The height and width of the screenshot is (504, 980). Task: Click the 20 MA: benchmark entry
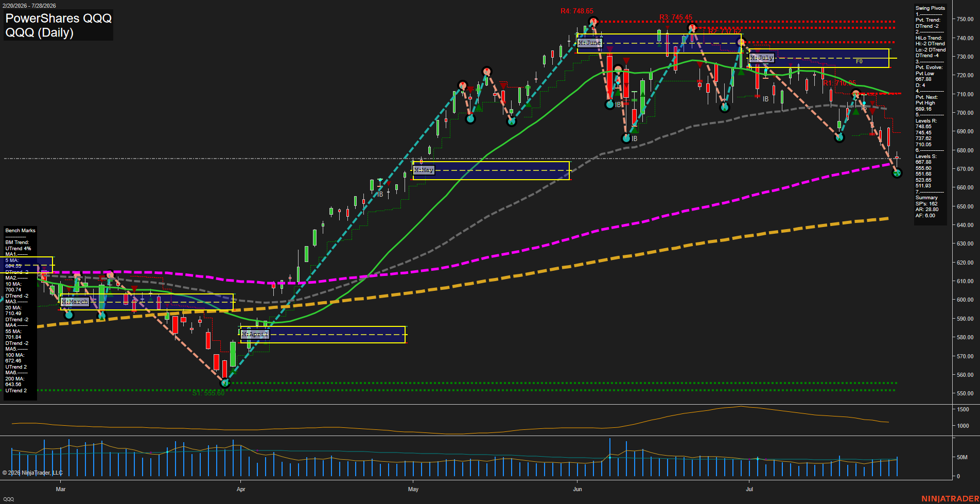coord(13,308)
